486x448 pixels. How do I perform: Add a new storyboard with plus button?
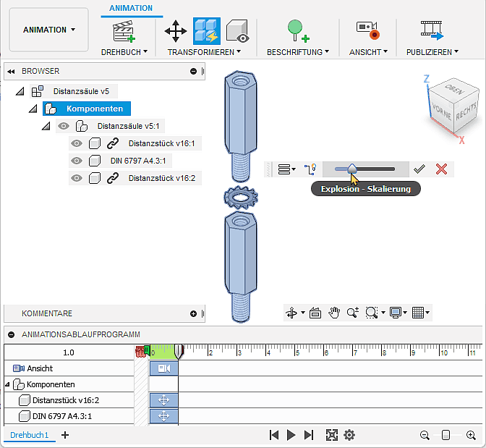65,435
